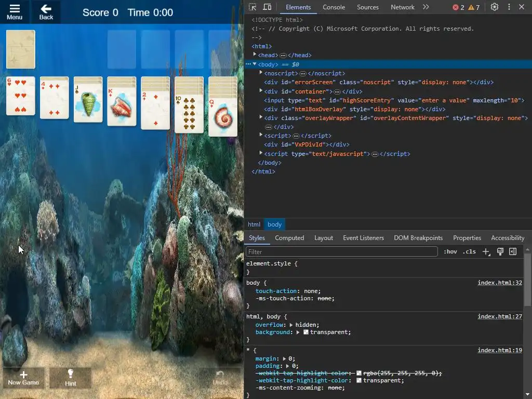This screenshot has width=532, height=399.
Task: Show more DevTools tabs chevron
Action: pos(426,7)
